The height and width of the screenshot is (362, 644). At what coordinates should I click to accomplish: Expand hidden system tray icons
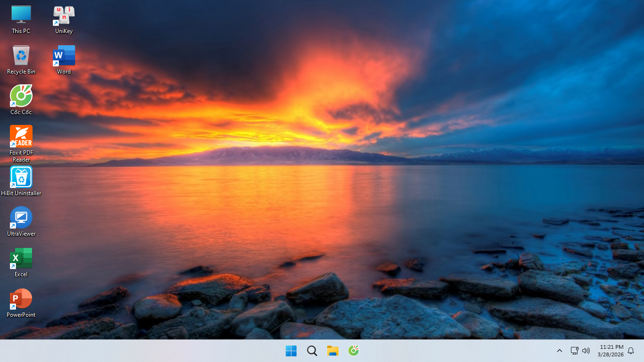point(559,351)
